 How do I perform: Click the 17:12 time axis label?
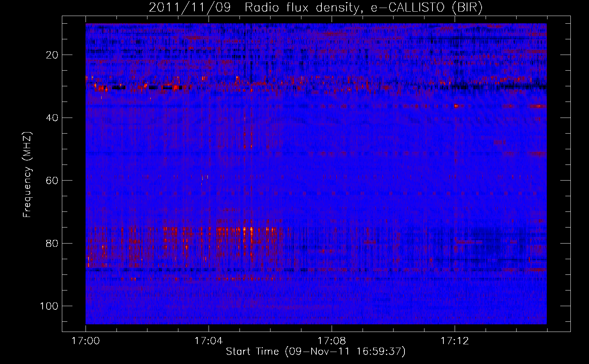[455, 341]
